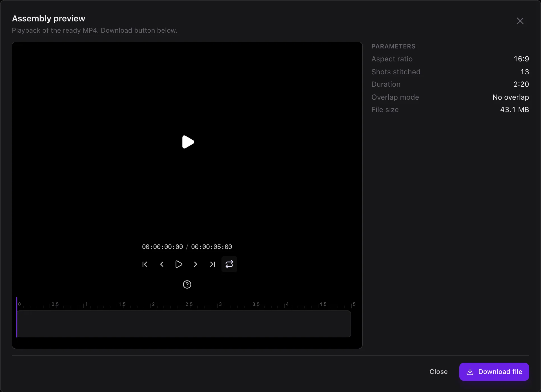541x392 pixels.
Task: Click the subtitle about ready MP4 playback
Action: [x=94, y=30]
